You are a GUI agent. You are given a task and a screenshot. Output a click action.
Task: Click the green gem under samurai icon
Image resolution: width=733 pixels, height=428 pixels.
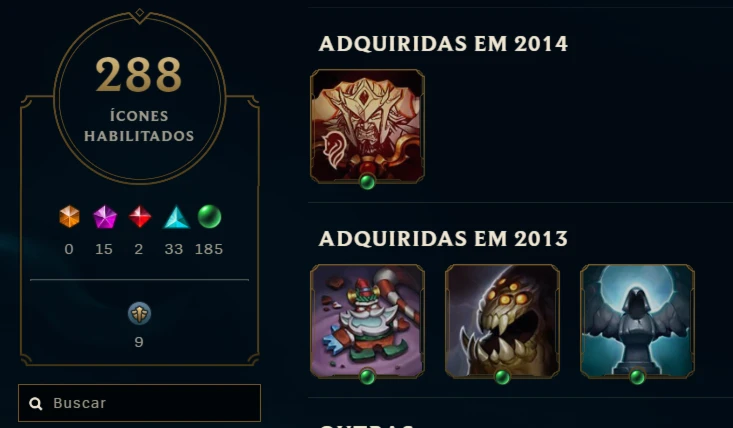tap(367, 182)
